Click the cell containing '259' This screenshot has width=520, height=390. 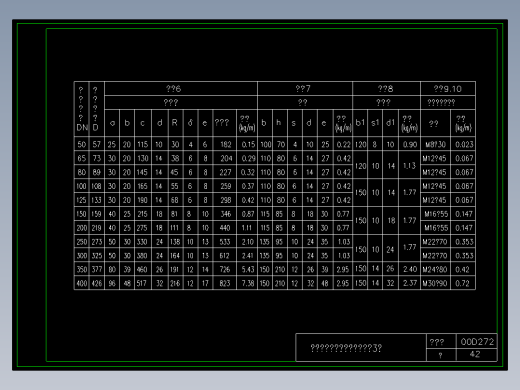[x=226, y=186]
